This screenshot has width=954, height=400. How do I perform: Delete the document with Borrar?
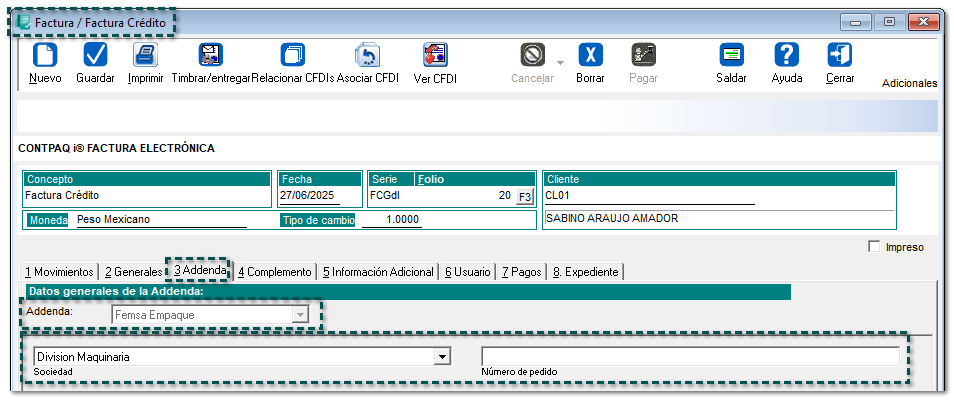[590, 55]
